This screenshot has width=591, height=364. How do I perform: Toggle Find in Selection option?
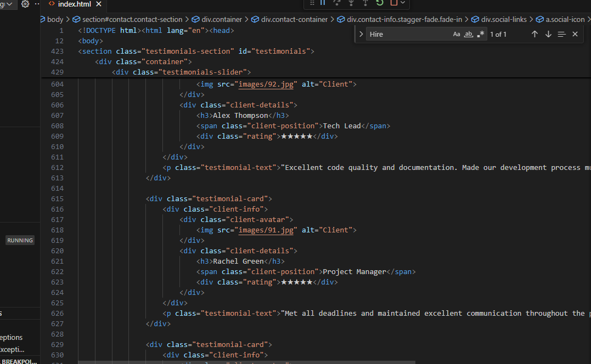point(561,34)
